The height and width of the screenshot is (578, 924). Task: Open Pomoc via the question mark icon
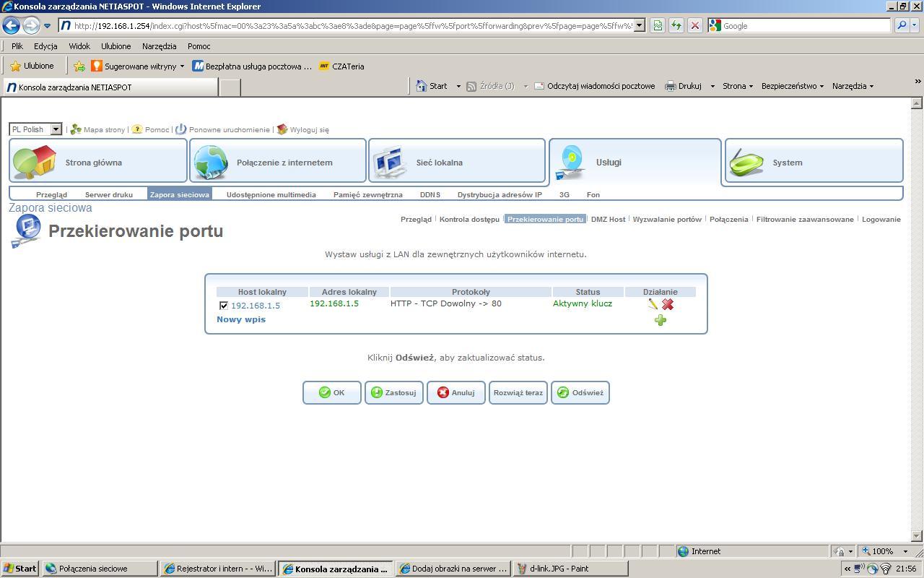(136, 129)
